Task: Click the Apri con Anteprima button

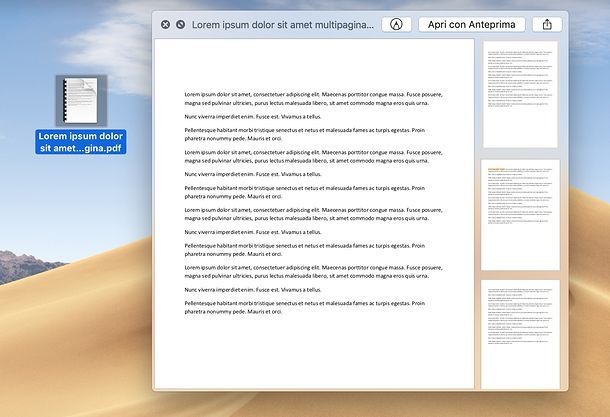Action: tap(472, 25)
